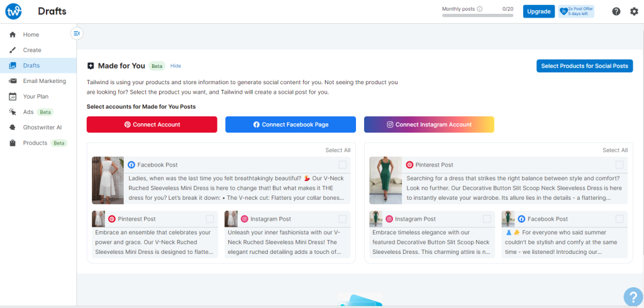Open Ghostwriter AI page
This screenshot has height=308, width=644.
38,128
